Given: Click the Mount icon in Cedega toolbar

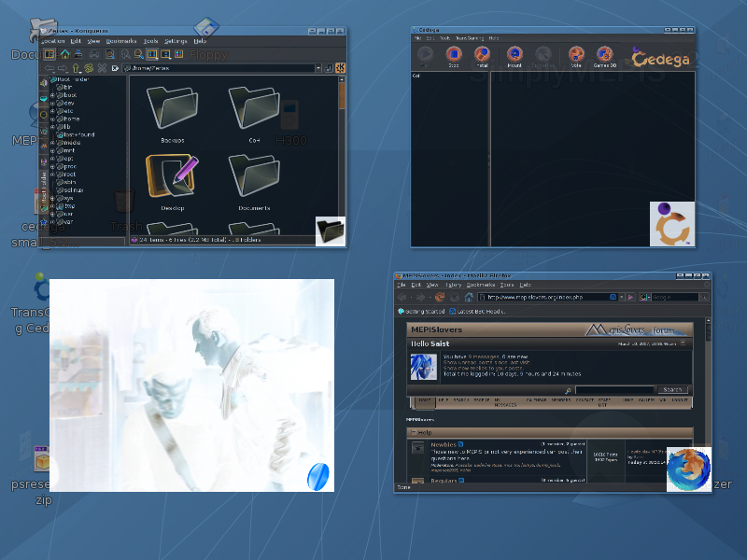Looking at the screenshot, I should click(514, 56).
